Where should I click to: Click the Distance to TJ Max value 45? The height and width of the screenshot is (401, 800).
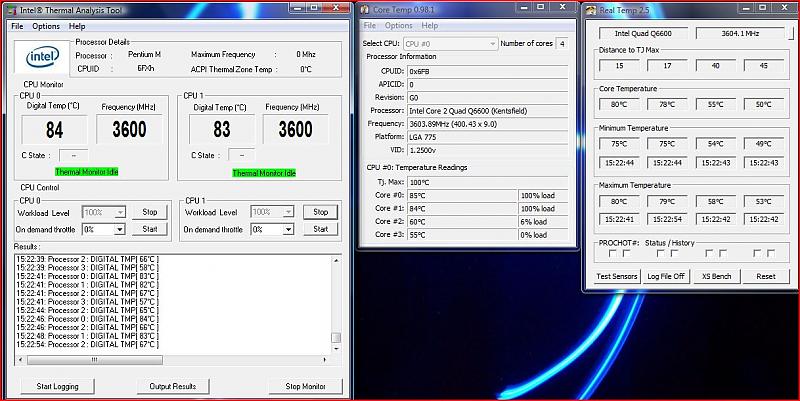(763, 66)
